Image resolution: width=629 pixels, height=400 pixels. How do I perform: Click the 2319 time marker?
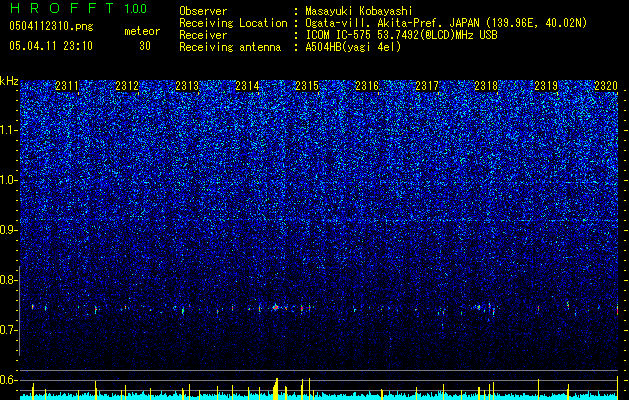[546, 86]
